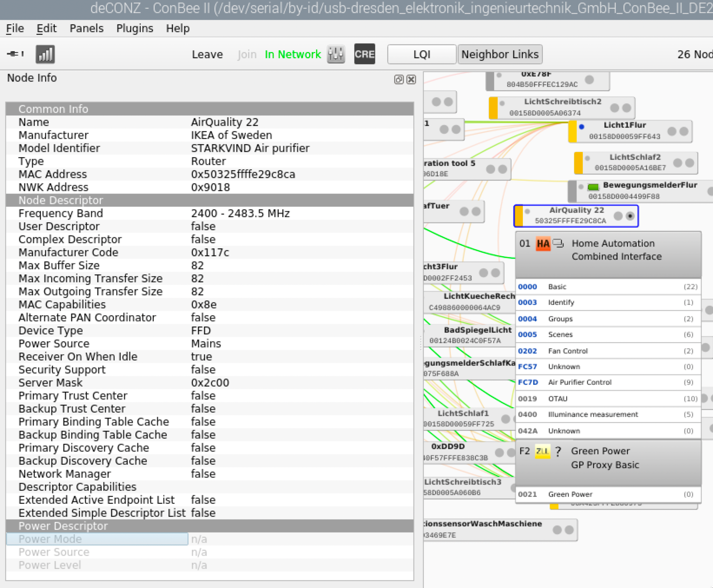The image size is (713, 588).
Task: Click the green battery icon on BewegungsmelderFlur
Action: click(593, 187)
